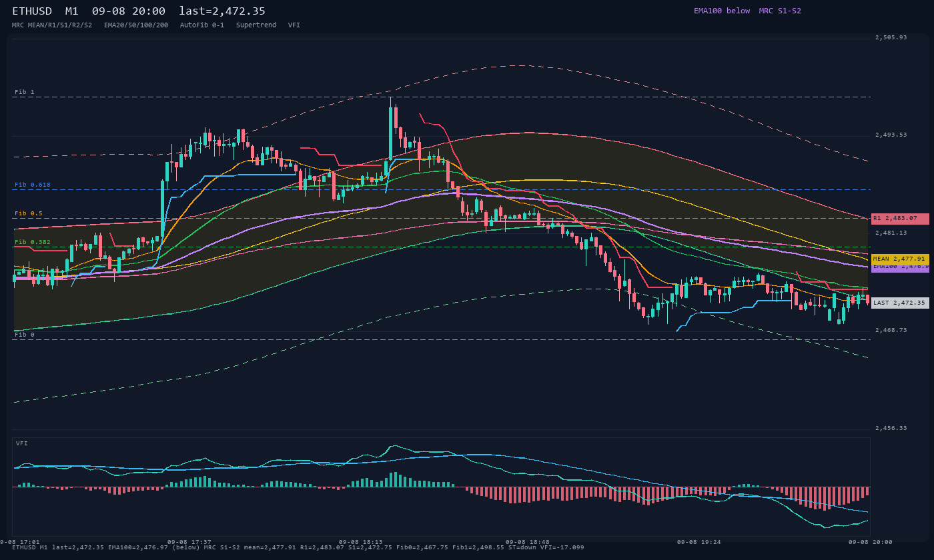This screenshot has height=560, width=934.
Task: Click the EMA20/50/100/200 indicator label
Action: click(x=136, y=25)
